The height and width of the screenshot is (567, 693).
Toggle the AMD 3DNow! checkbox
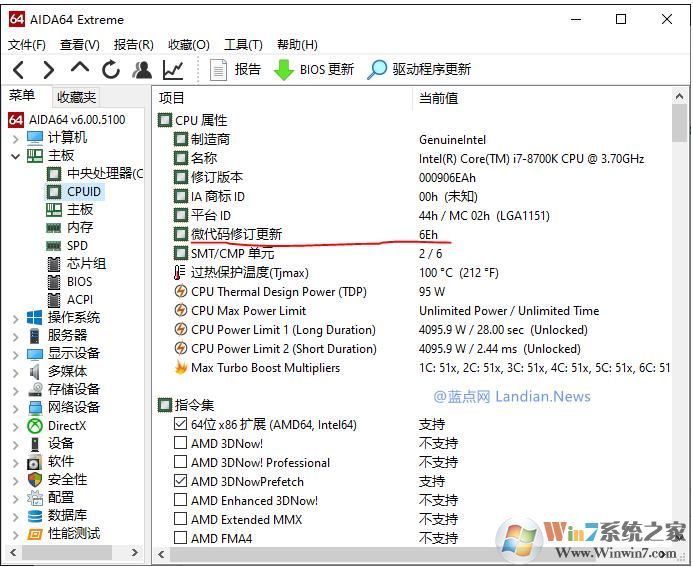[x=180, y=442]
